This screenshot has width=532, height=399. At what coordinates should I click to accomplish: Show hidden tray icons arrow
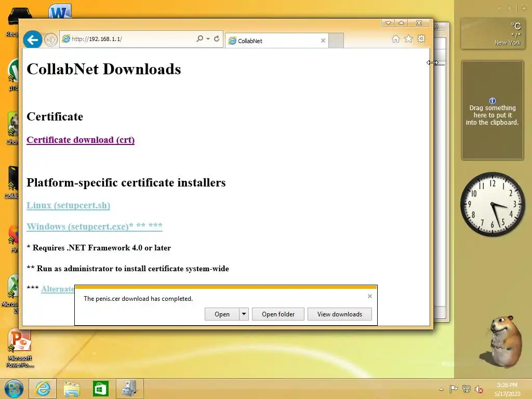(x=441, y=389)
